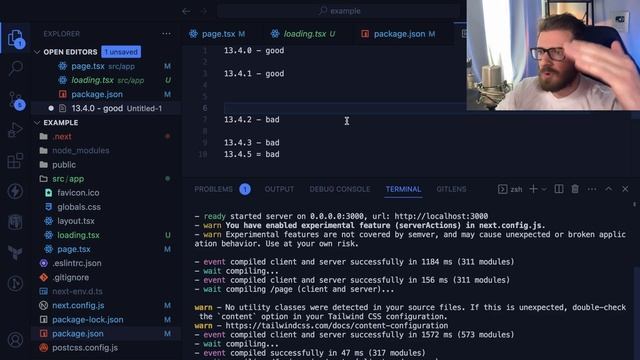Open the .gitignore file

[106, 277]
